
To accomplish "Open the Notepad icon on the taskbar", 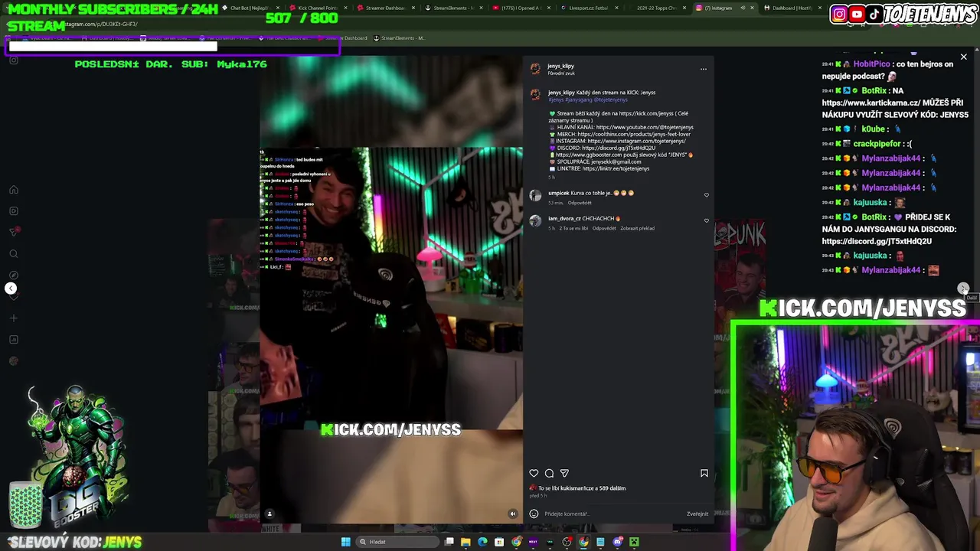I will click(600, 542).
